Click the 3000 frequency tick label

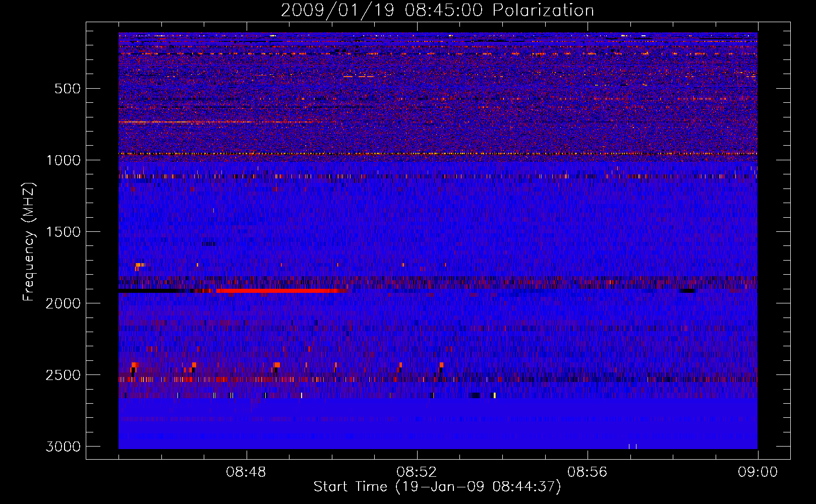(63, 447)
